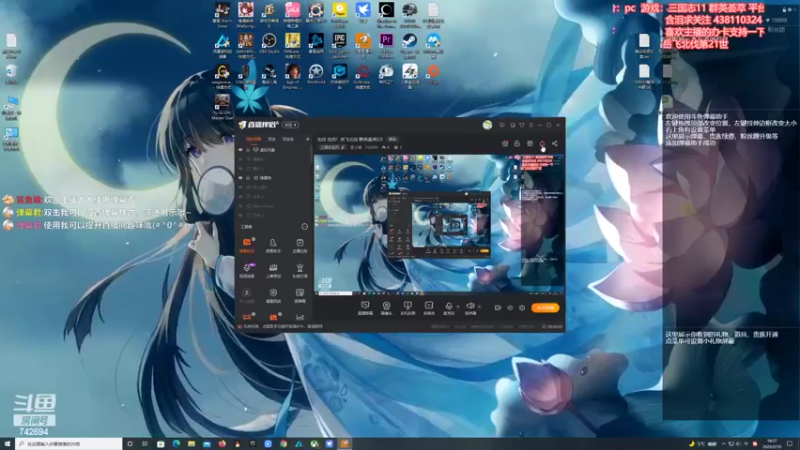
Task: Add a camera source in streaming app
Action: (386, 308)
